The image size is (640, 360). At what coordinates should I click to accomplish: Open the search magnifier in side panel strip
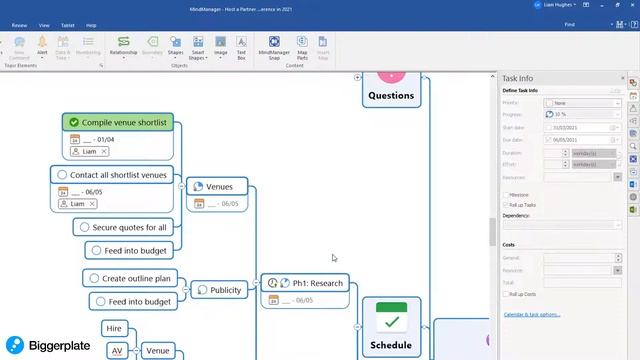click(633, 146)
